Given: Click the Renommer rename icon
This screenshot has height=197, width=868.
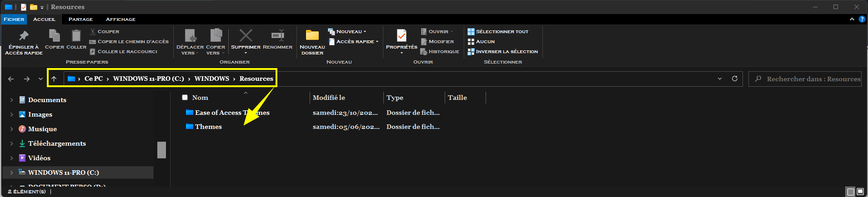Looking at the screenshot, I should pos(277,36).
